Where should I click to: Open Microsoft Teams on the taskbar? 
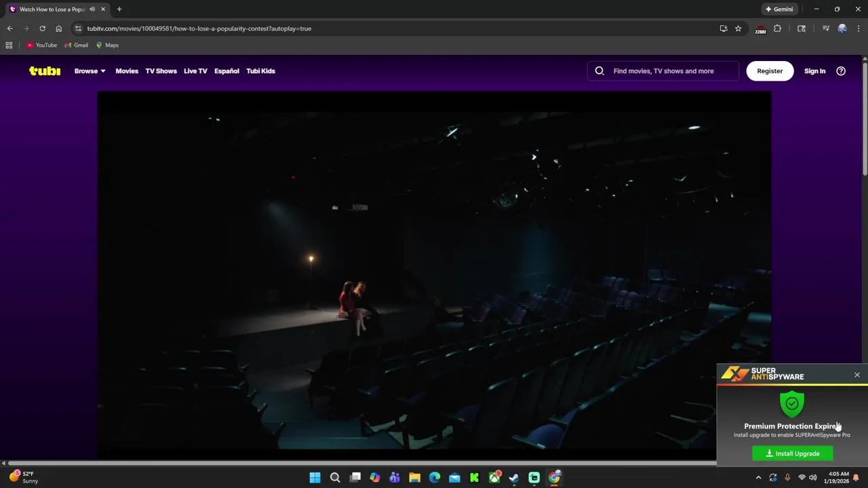pyautogui.click(x=395, y=478)
